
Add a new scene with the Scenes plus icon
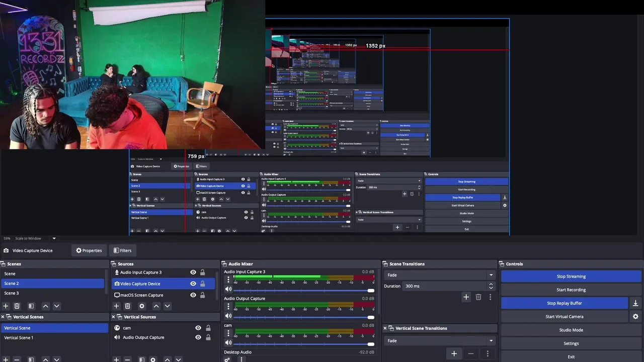pyautogui.click(x=6, y=306)
